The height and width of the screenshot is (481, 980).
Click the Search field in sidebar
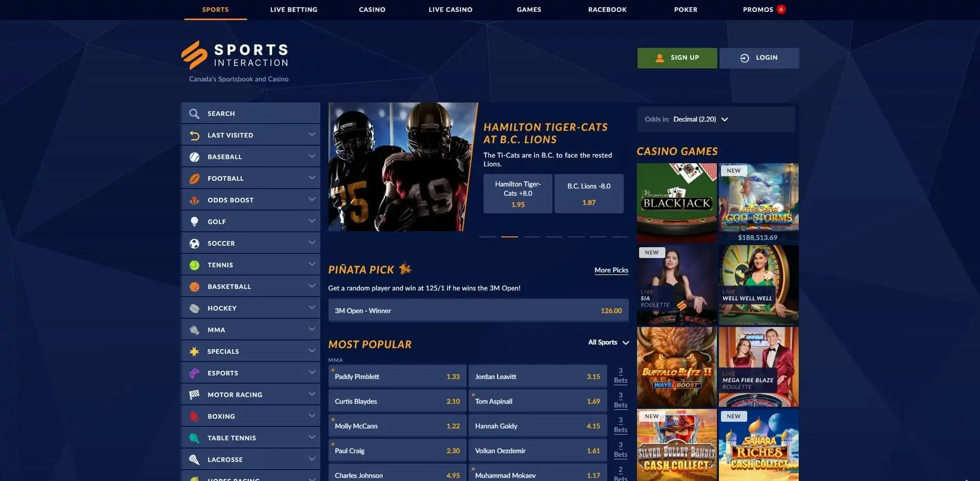coord(250,113)
